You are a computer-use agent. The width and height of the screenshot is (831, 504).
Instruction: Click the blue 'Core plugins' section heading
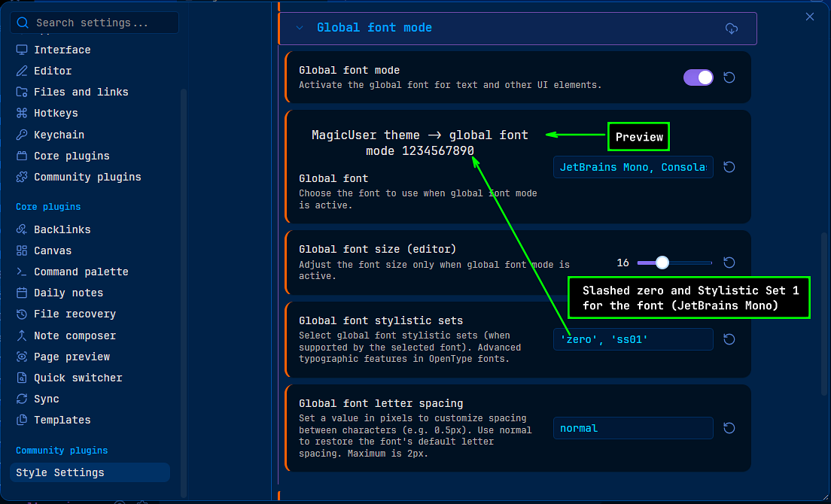tap(48, 207)
